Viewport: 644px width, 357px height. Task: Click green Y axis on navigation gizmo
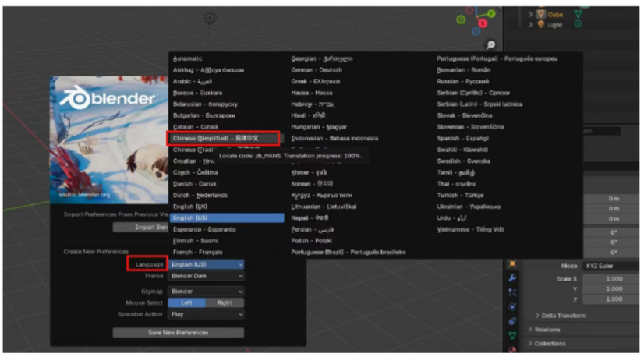(491, 14)
